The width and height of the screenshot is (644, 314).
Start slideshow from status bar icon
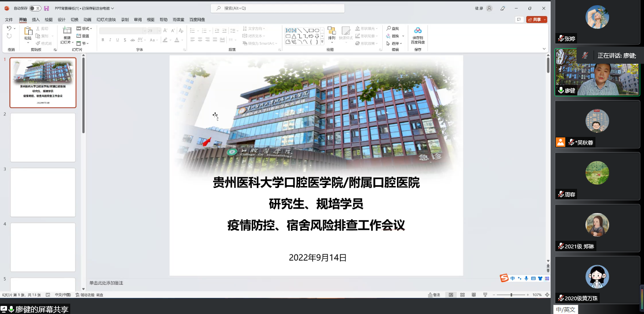[x=485, y=295]
